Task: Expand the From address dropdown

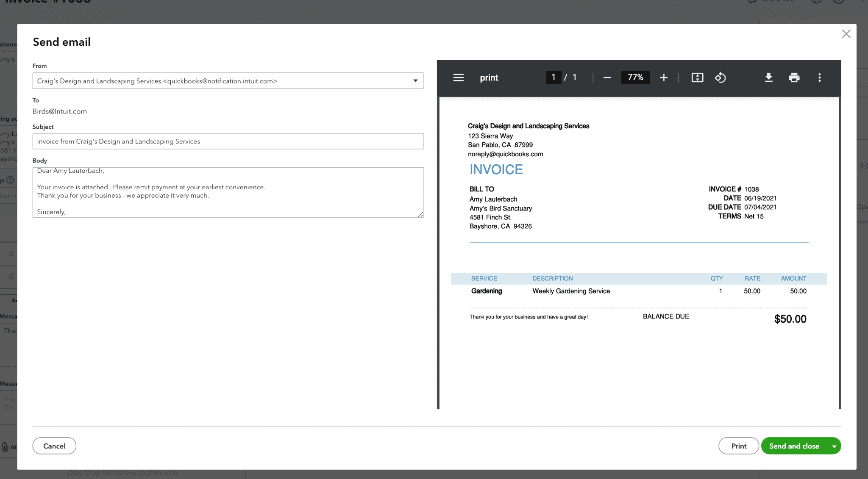Action: pos(415,81)
